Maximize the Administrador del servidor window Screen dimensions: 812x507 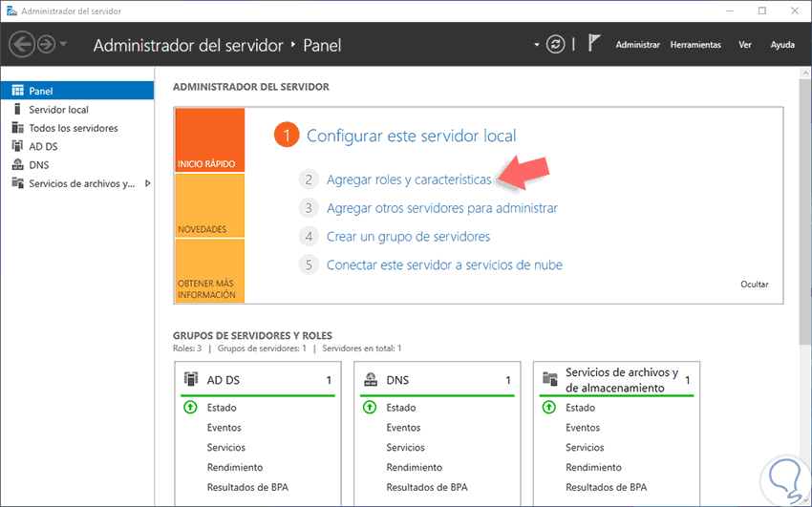[x=761, y=11]
